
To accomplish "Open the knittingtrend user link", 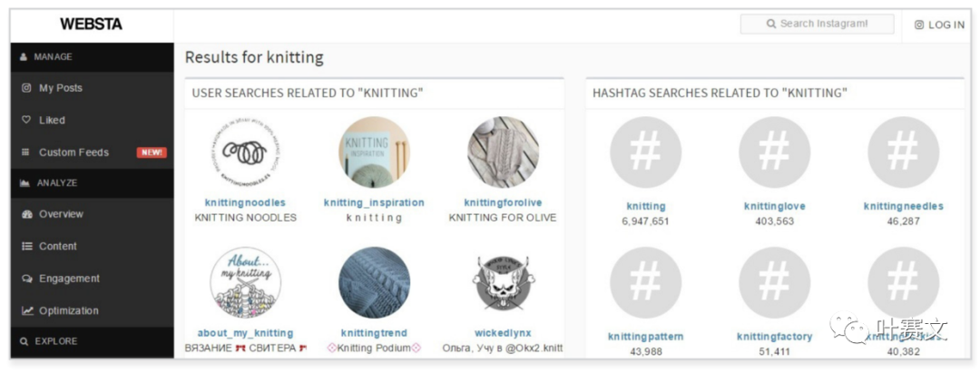I will [374, 333].
